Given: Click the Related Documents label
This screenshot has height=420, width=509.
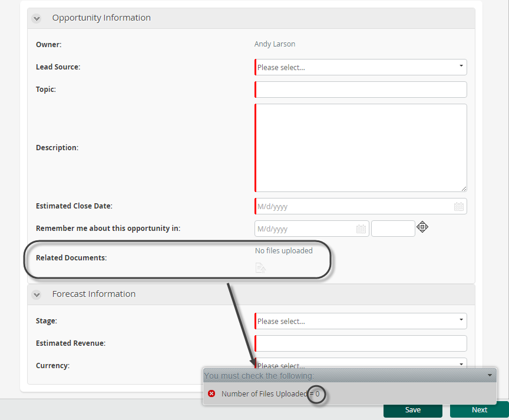Looking at the screenshot, I should tap(71, 257).
